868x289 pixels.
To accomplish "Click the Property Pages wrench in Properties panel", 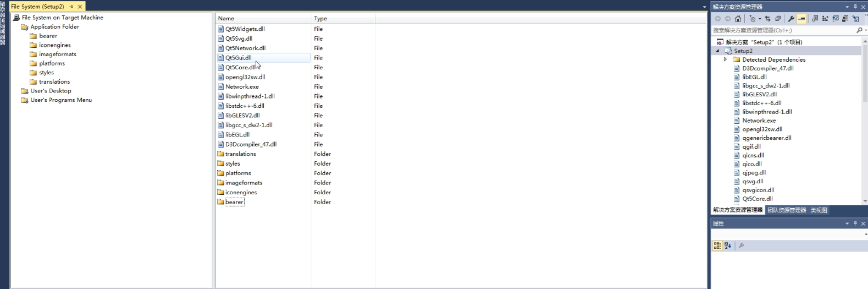I will (x=741, y=246).
